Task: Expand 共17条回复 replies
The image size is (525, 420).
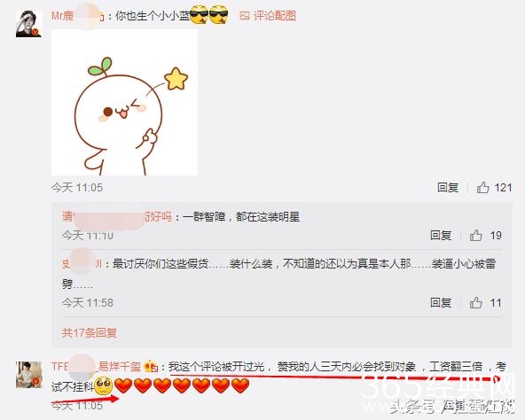Action: [89, 332]
